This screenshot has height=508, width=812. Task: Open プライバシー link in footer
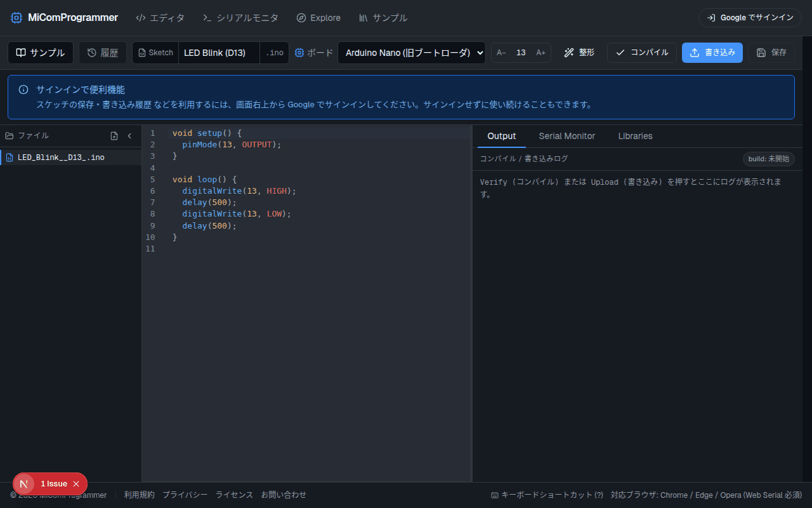(x=185, y=495)
